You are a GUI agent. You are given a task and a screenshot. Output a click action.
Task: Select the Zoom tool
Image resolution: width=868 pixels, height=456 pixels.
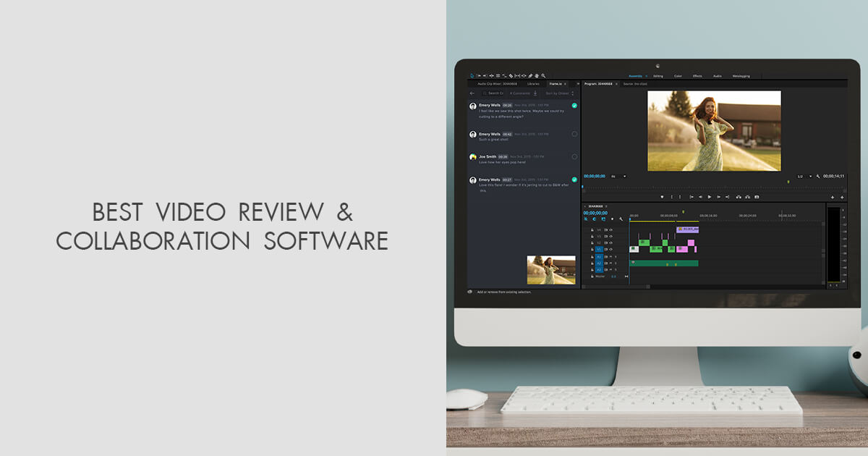[x=543, y=76]
